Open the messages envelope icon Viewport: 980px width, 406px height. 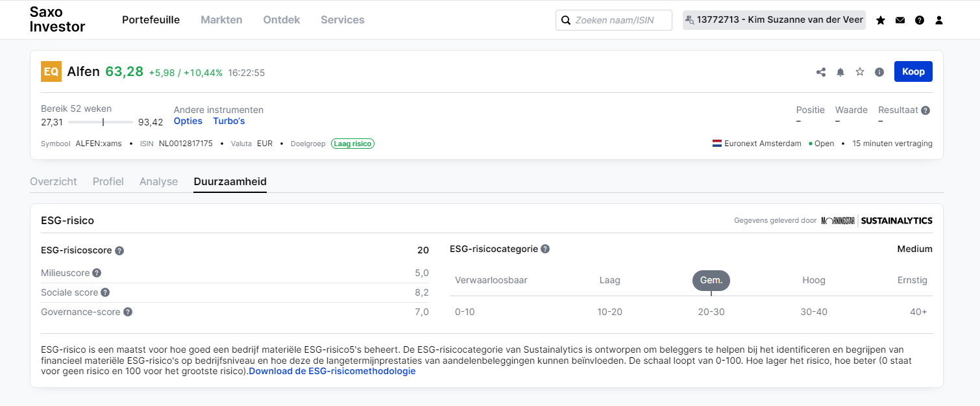click(x=900, y=20)
